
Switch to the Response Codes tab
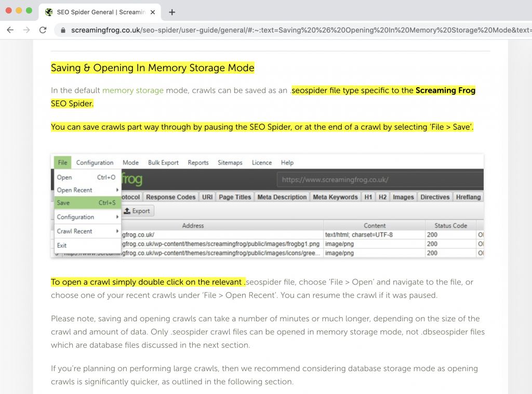point(170,197)
